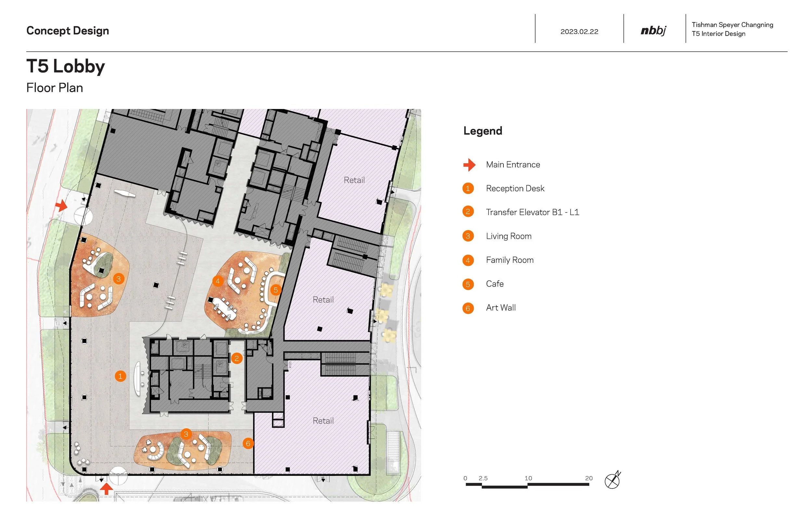The image size is (812, 525).
Task: Click the T5 Lobby title heading
Action: tap(66, 66)
